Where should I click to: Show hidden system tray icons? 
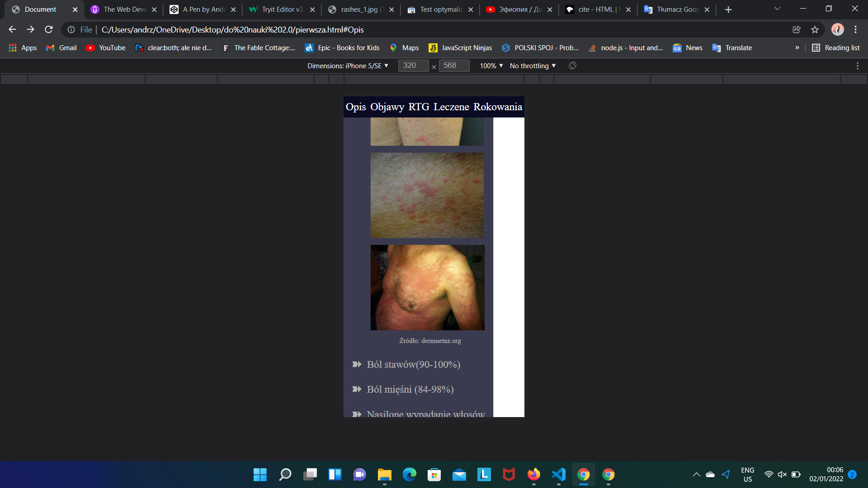pyautogui.click(x=696, y=474)
